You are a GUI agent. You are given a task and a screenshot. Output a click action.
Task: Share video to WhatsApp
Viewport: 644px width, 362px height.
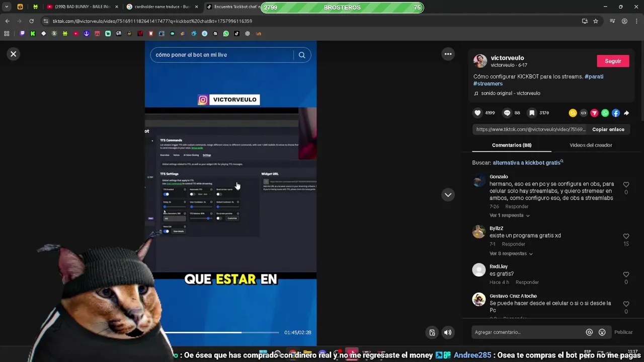pyautogui.click(x=605, y=113)
